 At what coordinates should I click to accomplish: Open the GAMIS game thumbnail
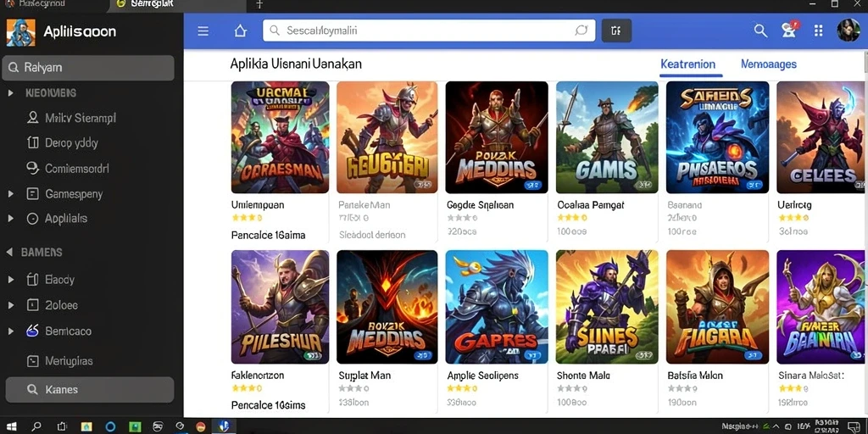coord(607,137)
